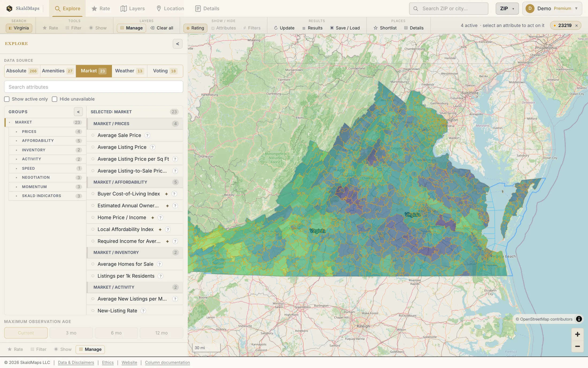Select Average Homes for Sale radio
Image resolution: width=588 pixels, height=368 pixels.
tap(93, 264)
